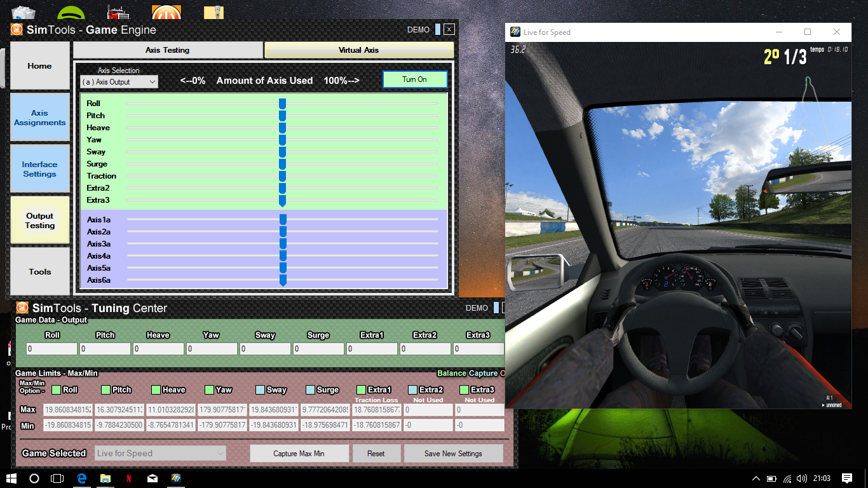Toggle the Extra3 Max/Min checkbox
868x488 pixels.
tap(464, 390)
